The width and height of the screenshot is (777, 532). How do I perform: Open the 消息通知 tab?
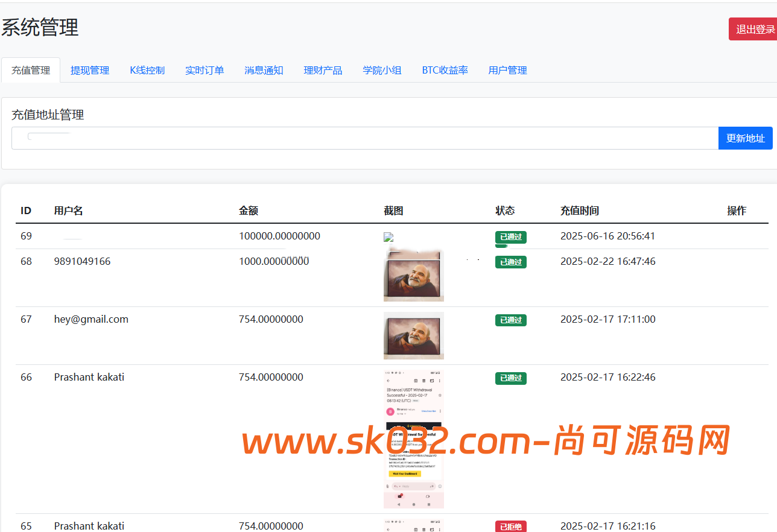coord(264,70)
